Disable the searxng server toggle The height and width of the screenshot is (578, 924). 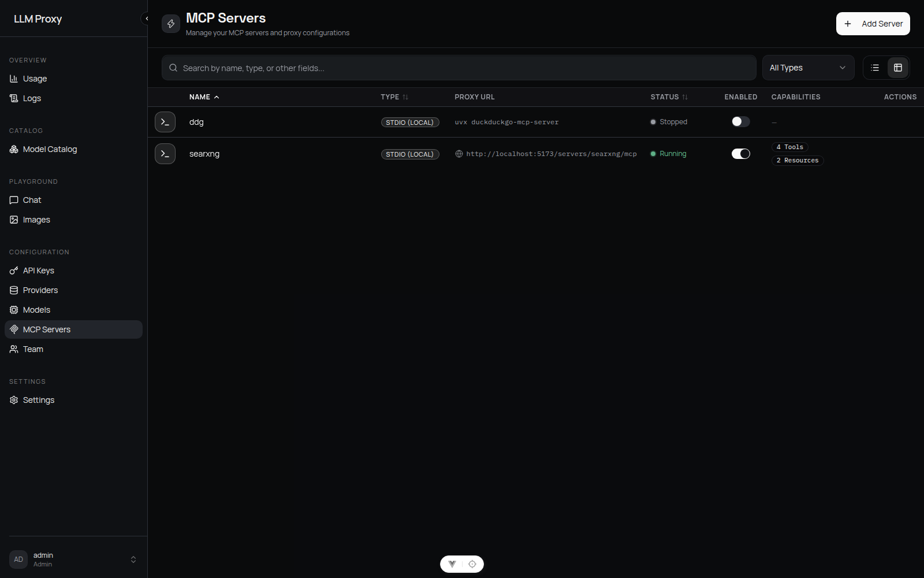(x=741, y=154)
